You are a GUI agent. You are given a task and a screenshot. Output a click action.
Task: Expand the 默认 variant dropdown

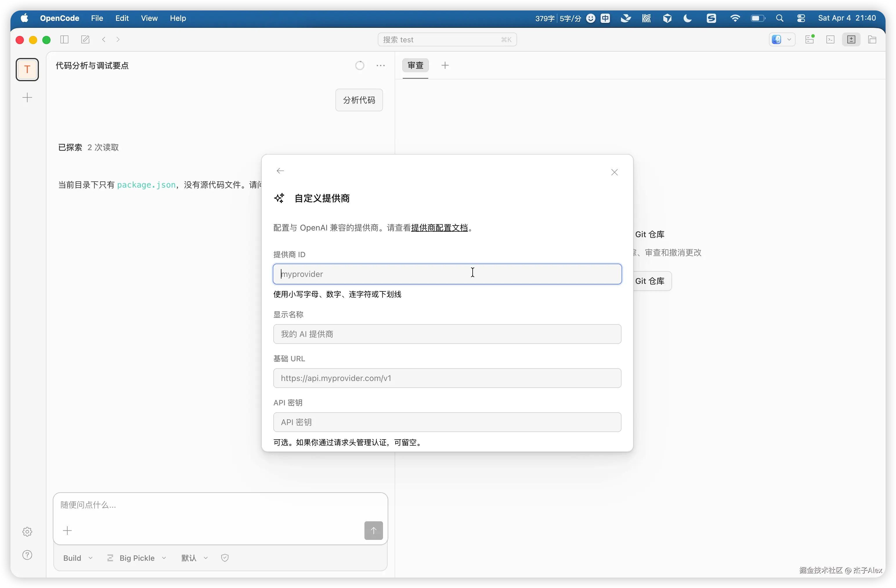[194, 558]
